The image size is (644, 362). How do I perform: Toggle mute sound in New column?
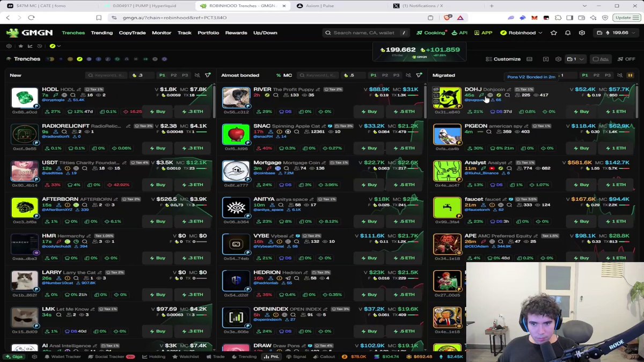point(197,75)
